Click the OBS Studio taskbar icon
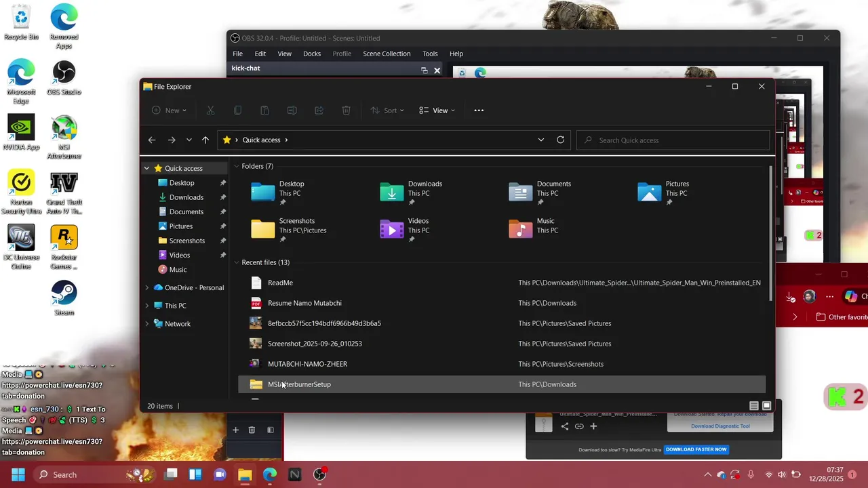 coord(319,474)
